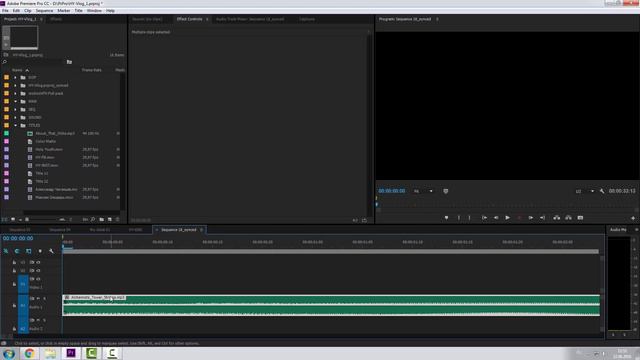Screen dimensions: 640x360
Task: Open the Marker menu
Action: (64, 11)
